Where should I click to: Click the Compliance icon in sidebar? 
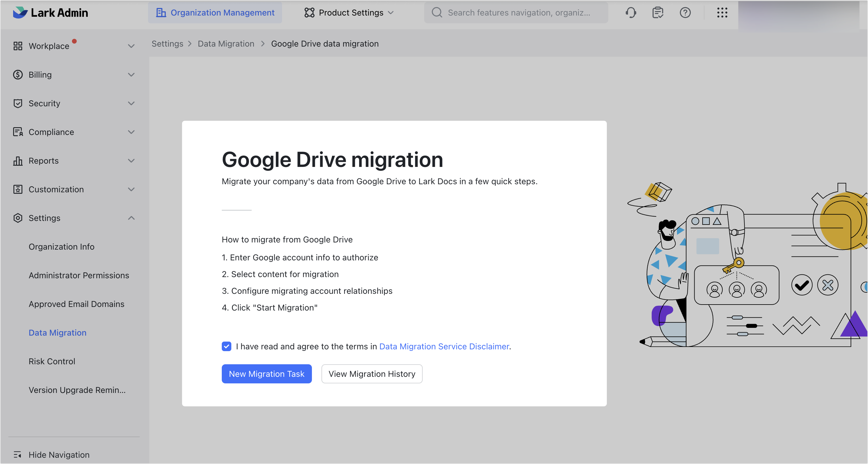click(18, 132)
